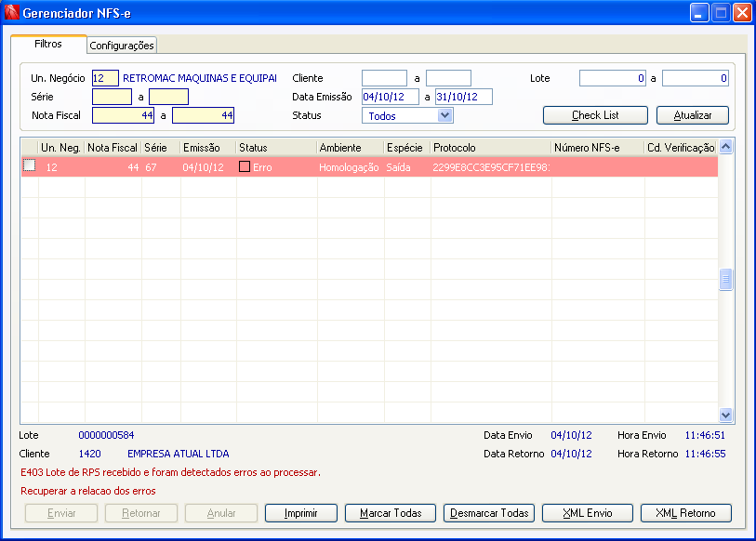Click the Hora Retorno value 11:46:55
The height and width of the screenshot is (541, 756).
[705, 454]
